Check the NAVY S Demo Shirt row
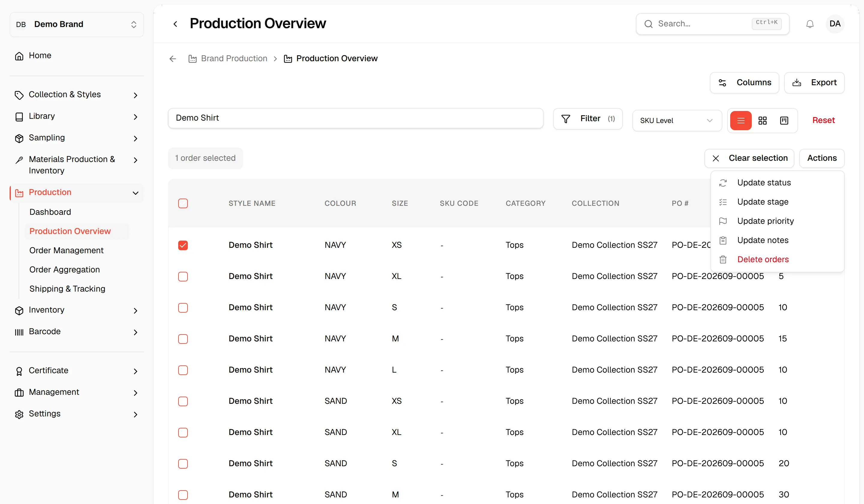The height and width of the screenshot is (504, 864). click(183, 307)
